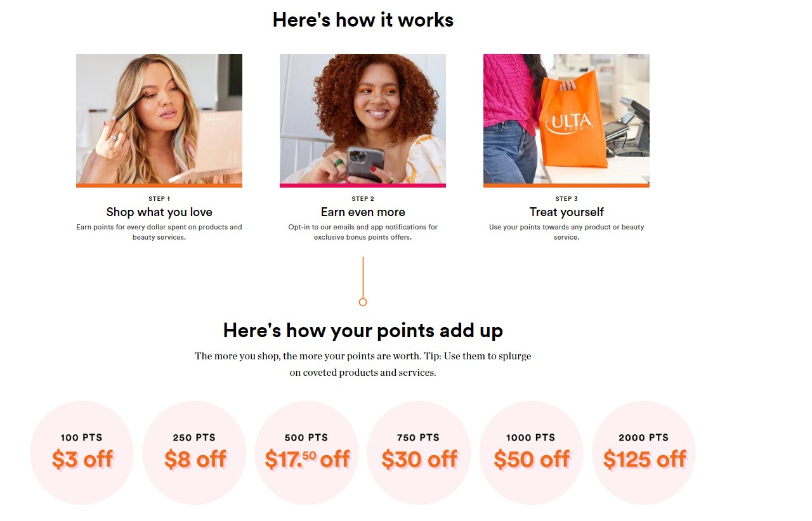Click the opt-in to emails description text
This screenshot has height=521, width=812.
pos(363,232)
